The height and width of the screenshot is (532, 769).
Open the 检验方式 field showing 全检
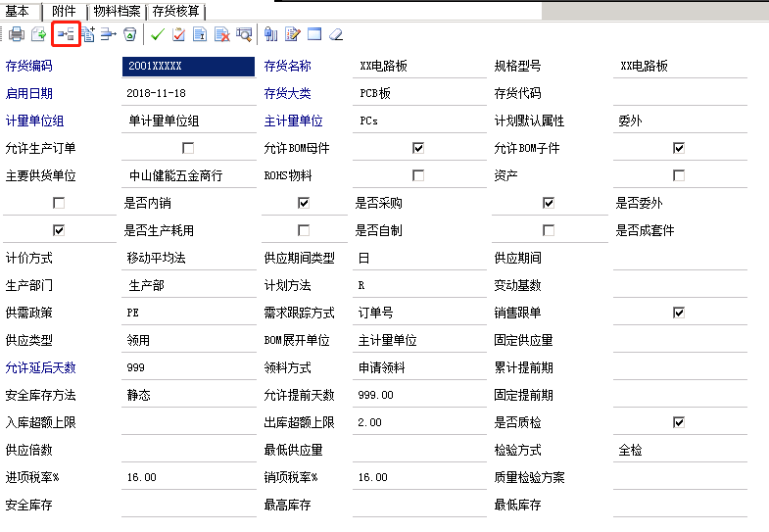[679, 450]
